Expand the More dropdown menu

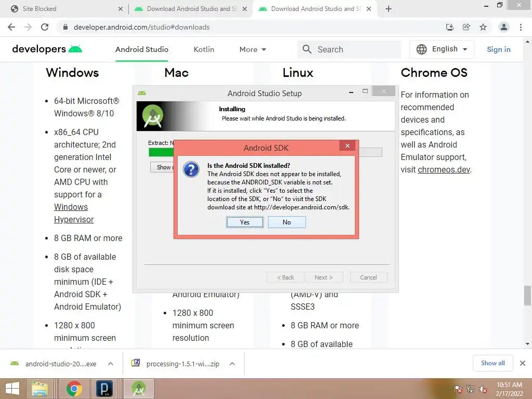coord(253,49)
